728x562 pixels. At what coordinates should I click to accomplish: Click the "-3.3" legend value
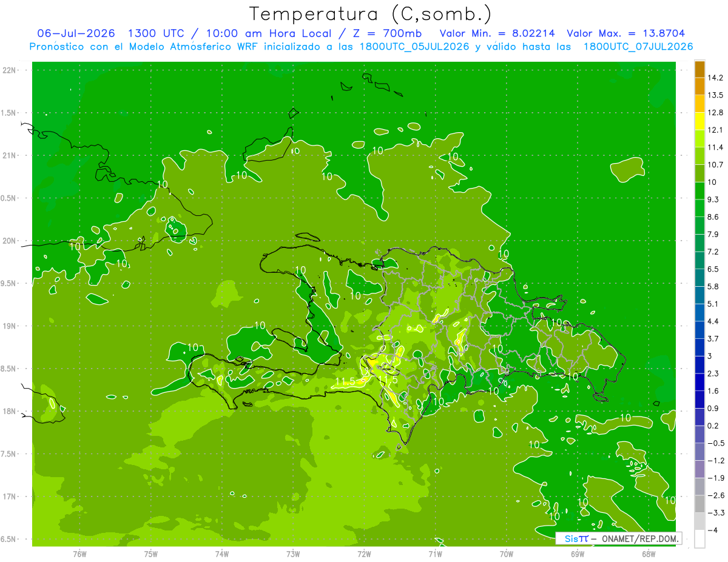tap(716, 512)
